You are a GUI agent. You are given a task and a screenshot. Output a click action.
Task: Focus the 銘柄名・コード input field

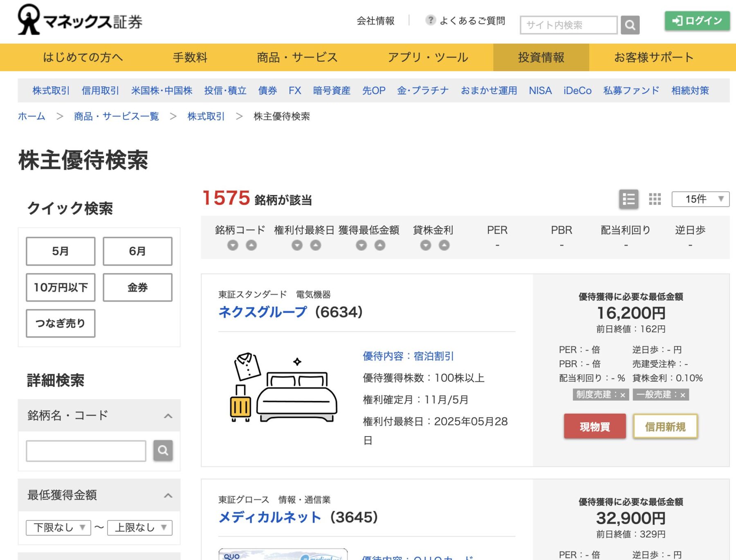tap(86, 451)
